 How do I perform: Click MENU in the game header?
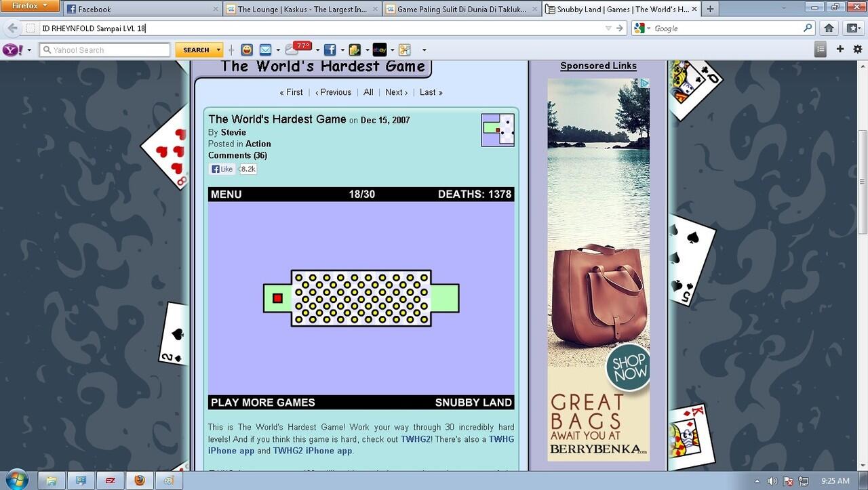[x=226, y=195]
